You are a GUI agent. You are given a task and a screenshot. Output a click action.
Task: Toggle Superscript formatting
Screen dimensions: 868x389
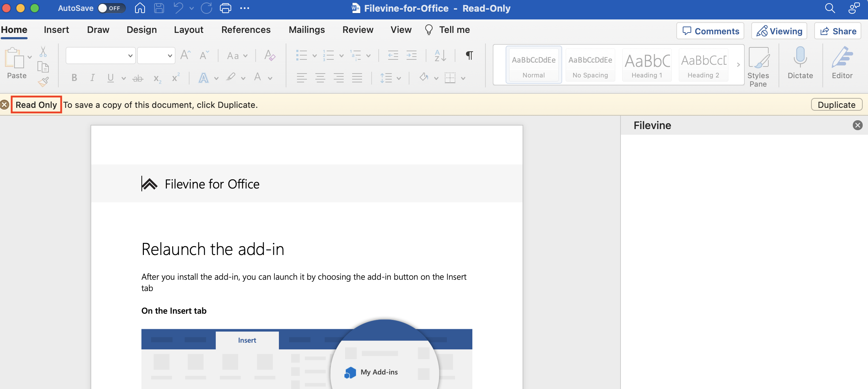tap(176, 77)
